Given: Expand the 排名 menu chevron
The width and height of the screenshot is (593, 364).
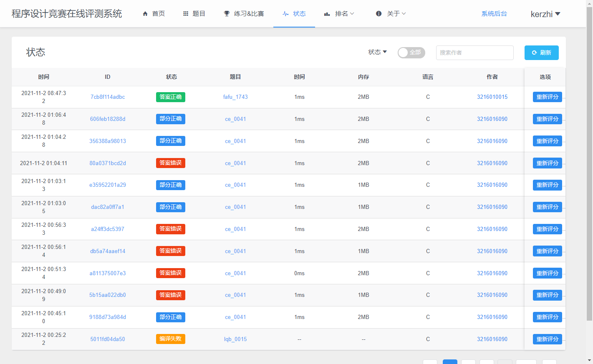Looking at the screenshot, I should pyautogui.click(x=352, y=14).
